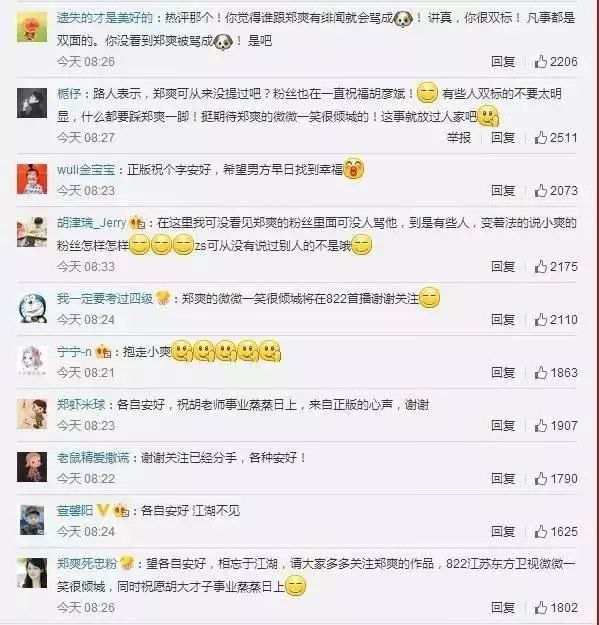Open 胡津瑞_Jerry's profile via username

coord(91,222)
